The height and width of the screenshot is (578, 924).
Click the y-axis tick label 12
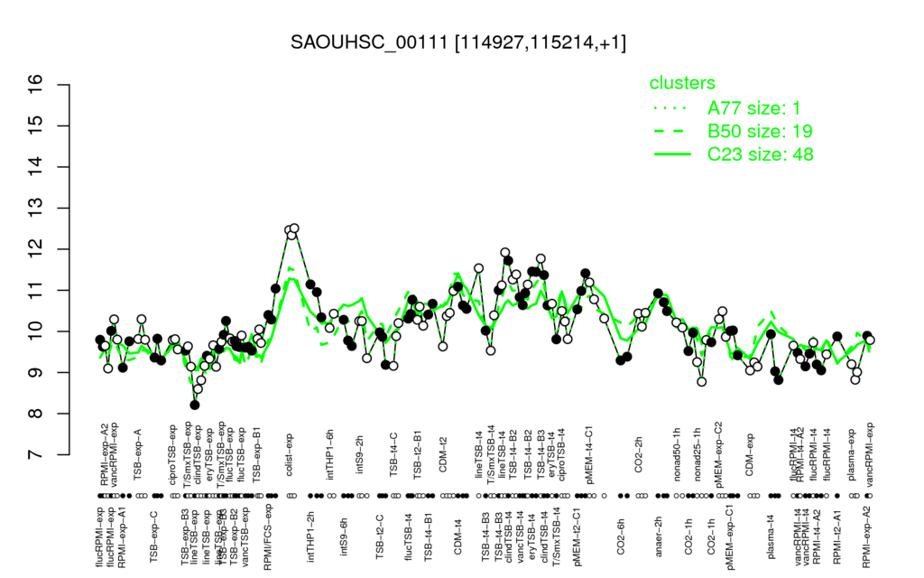(x=35, y=249)
